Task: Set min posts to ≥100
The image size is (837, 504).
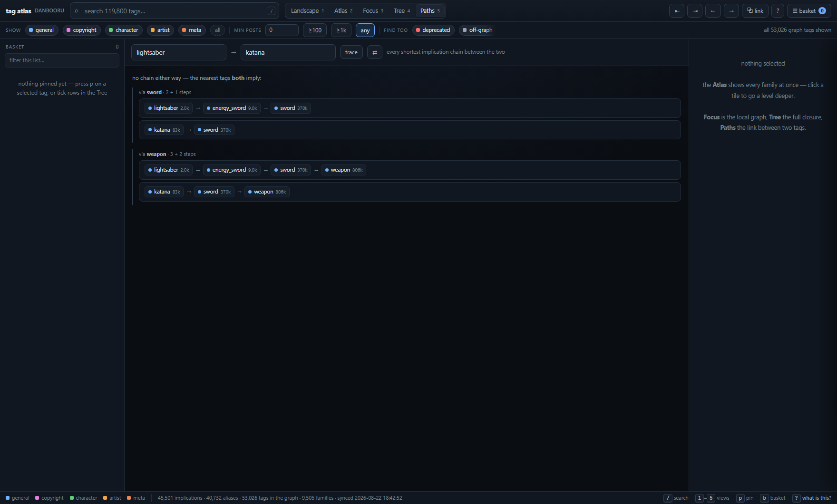Action: click(315, 30)
